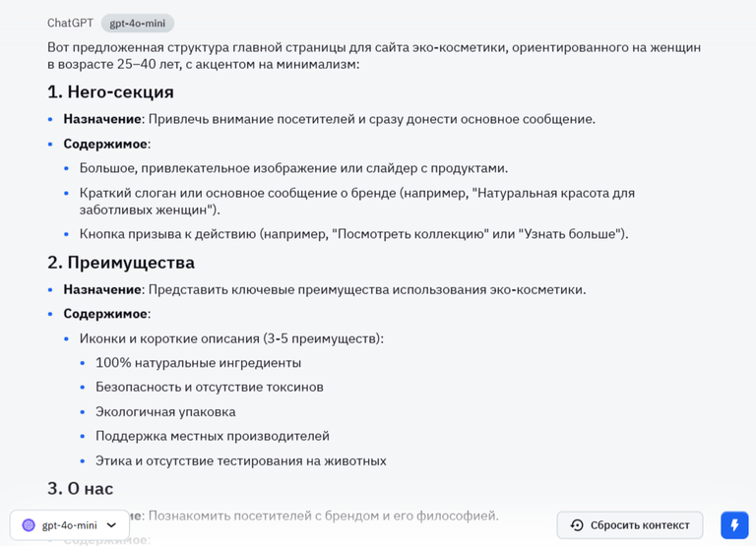The height and width of the screenshot is (546, 756).
Task: Click the Кнопка призыва к действию line
Action: pyautogui.click(x=354, y=234)
